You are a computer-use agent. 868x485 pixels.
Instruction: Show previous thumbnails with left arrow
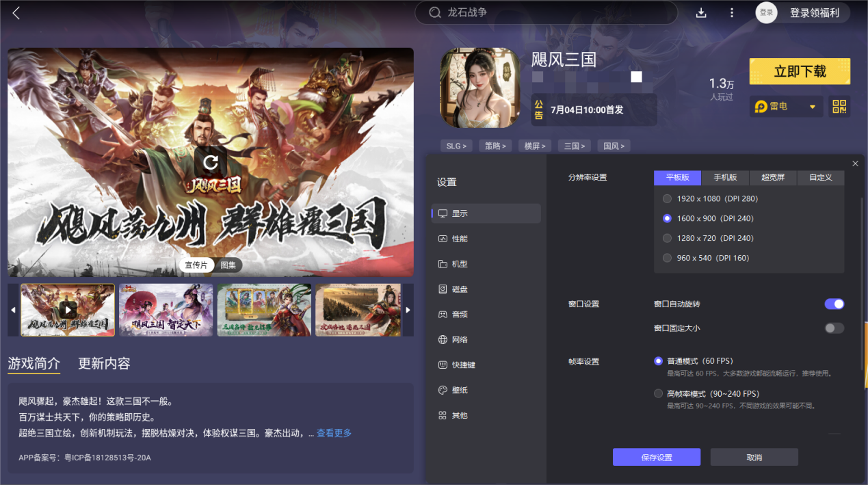tap(13, 310)
